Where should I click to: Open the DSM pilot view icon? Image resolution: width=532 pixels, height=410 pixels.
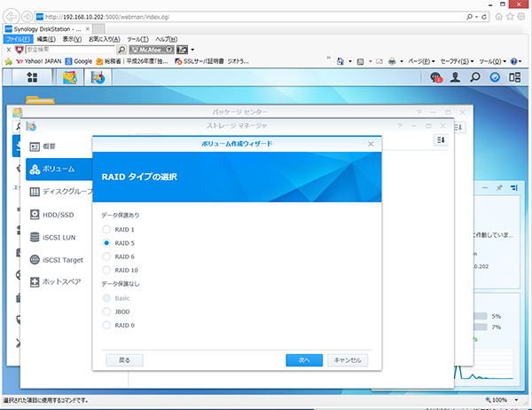tap(495, 77)
